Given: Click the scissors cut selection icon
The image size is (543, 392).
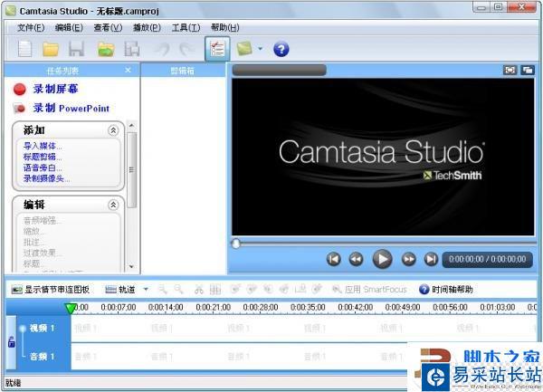Looking at the screenshot, I should point(199,290).
